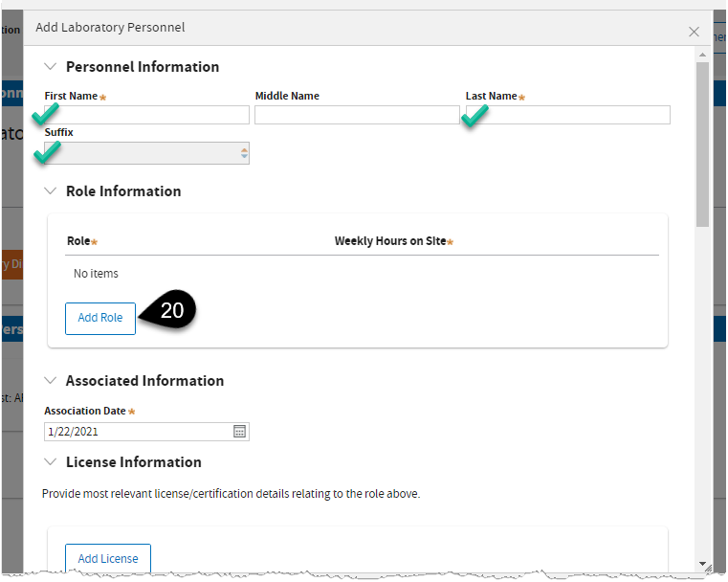
Task: Click the Association Date text field
Action: (138, 432)
